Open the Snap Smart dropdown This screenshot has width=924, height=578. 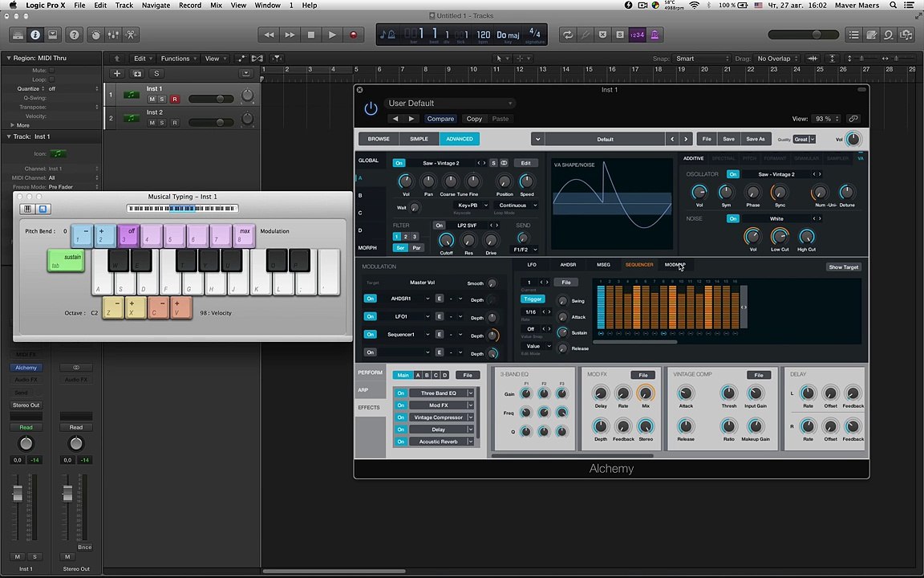pyautogui.click(x=701, y=59)
